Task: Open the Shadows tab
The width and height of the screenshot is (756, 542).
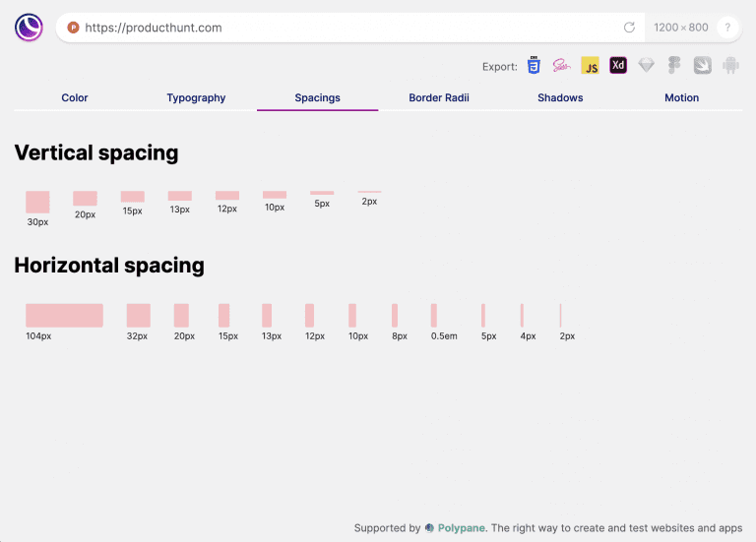Action: (560, 97)
